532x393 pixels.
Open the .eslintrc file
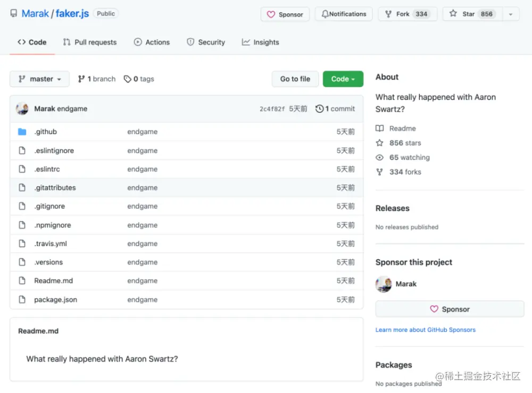pos(47,169)
